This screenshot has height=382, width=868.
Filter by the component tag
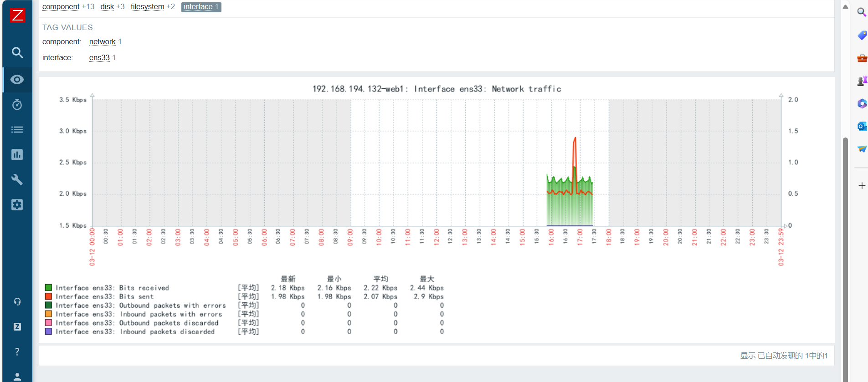pyautogui.click(x=61, y=7)
